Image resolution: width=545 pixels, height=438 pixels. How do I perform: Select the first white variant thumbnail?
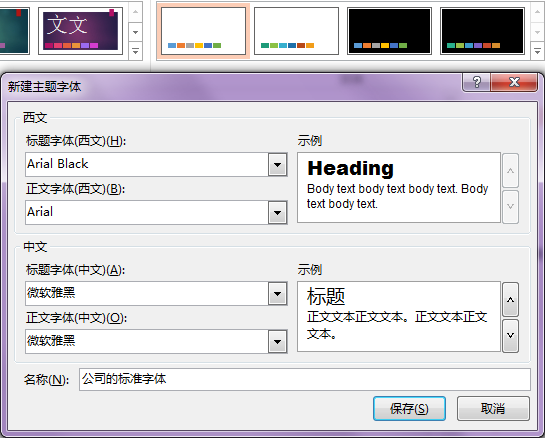(x=203, y=31)
